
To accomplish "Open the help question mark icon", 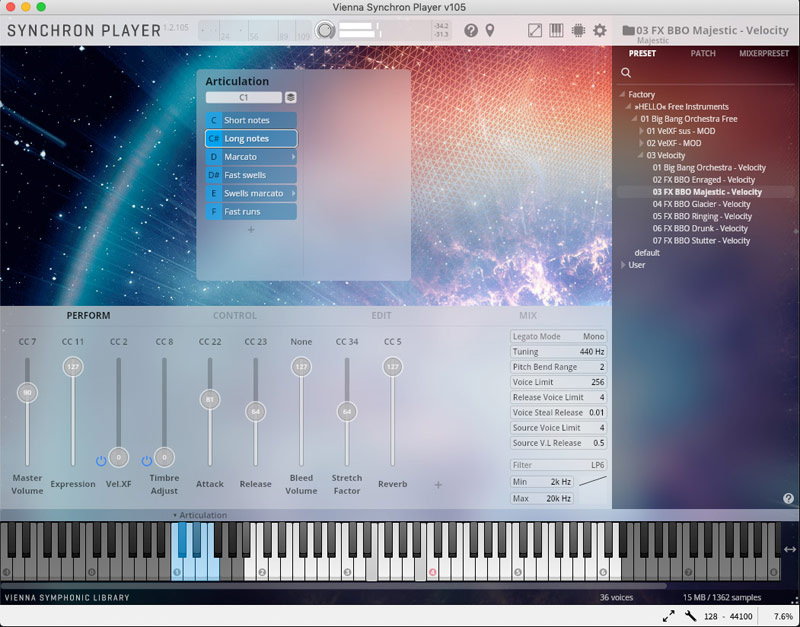I will (471, 31).
